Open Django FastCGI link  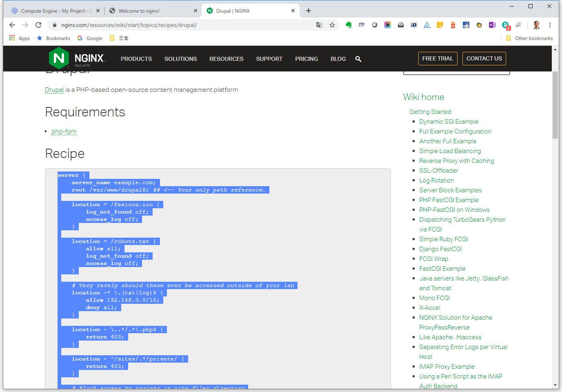440,249
